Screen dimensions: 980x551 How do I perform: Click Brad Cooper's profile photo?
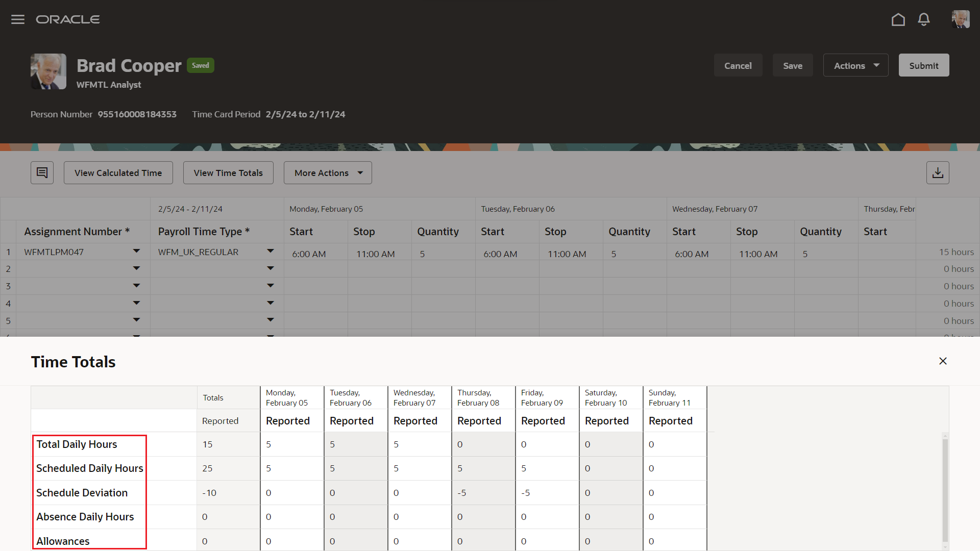(x=48, y=71)
